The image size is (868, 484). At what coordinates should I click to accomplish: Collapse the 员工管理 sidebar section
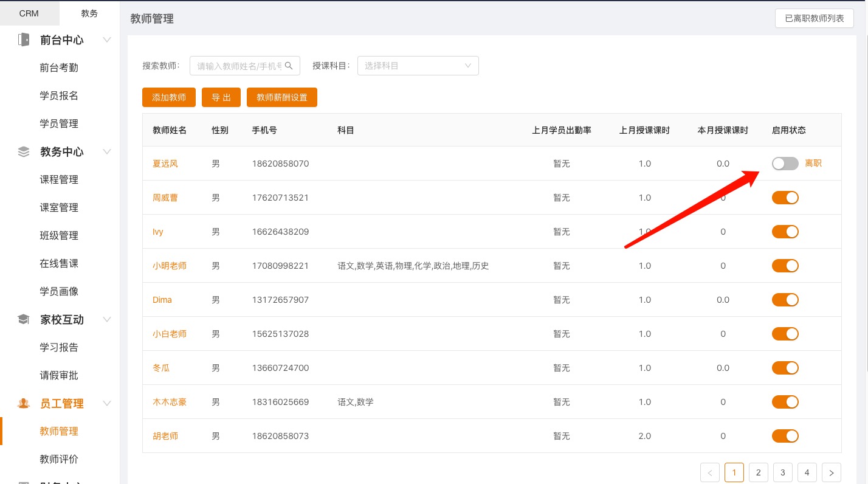tap(107, 404)
